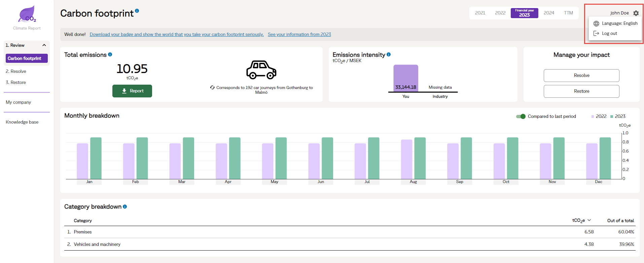Collapse the 1. Review sidebar section

click(44, 45)
